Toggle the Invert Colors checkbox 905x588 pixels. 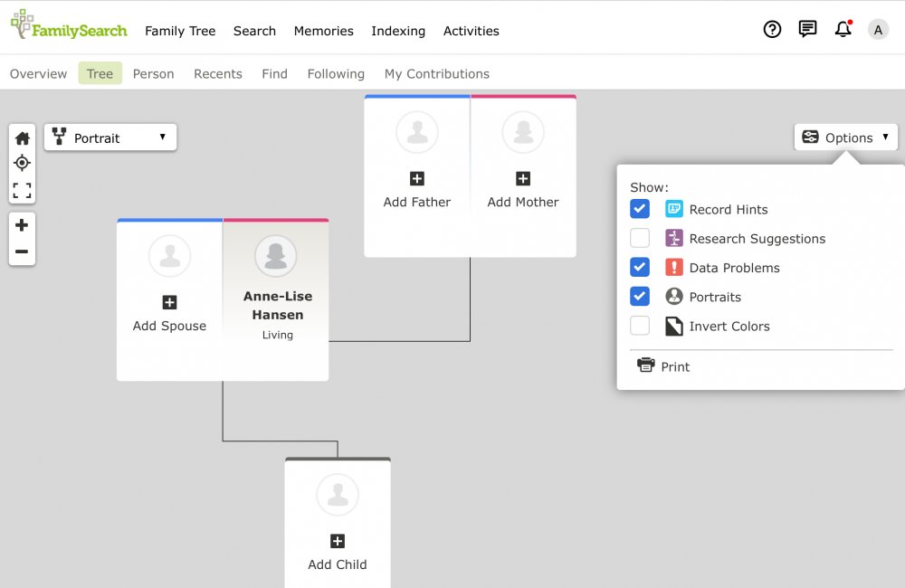[640, 327]
